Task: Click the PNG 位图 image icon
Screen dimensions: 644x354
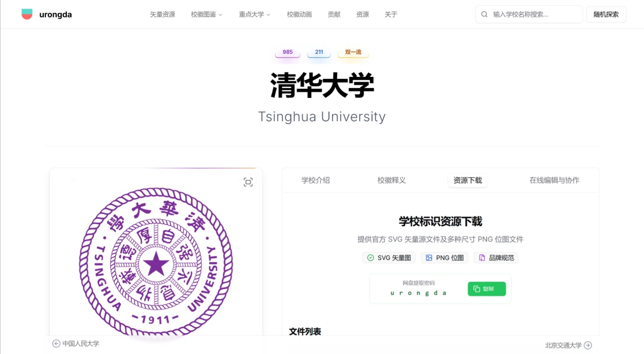Action: (429, 258)
